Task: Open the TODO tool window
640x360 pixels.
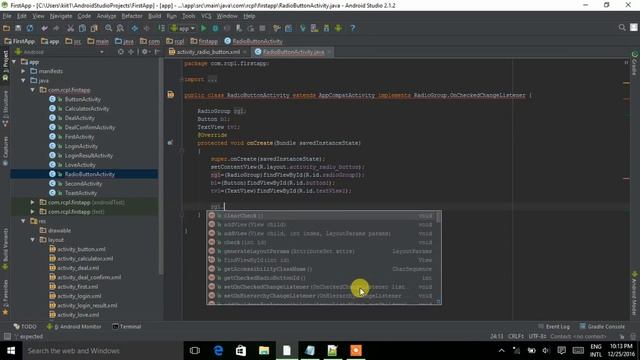Action: click(25, 327)
